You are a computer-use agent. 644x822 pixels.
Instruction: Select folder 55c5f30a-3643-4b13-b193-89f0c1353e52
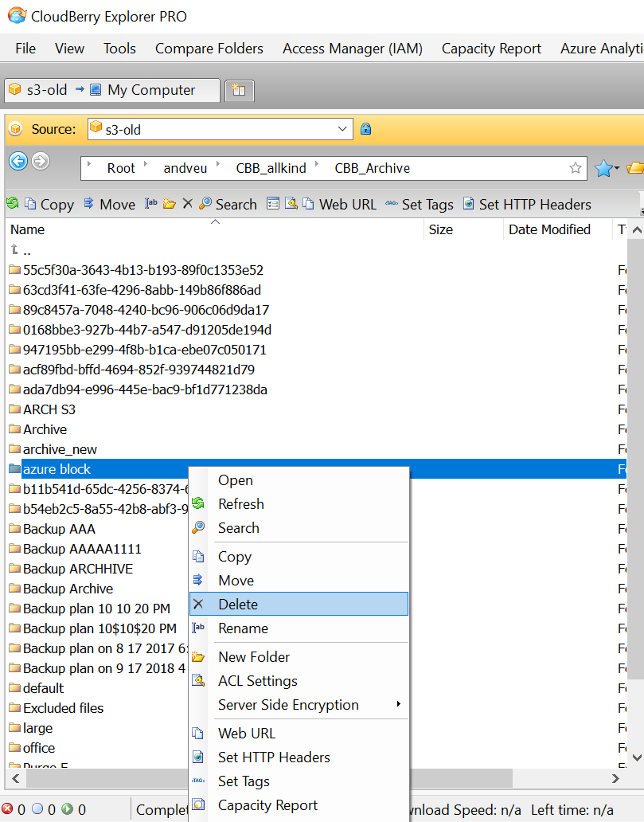(x=314, y=270)
